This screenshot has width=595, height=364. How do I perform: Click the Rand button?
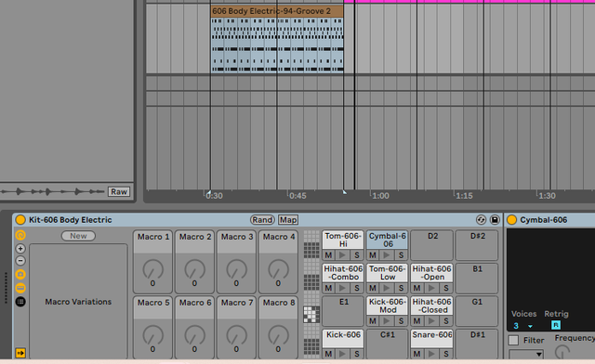(262, 220)
